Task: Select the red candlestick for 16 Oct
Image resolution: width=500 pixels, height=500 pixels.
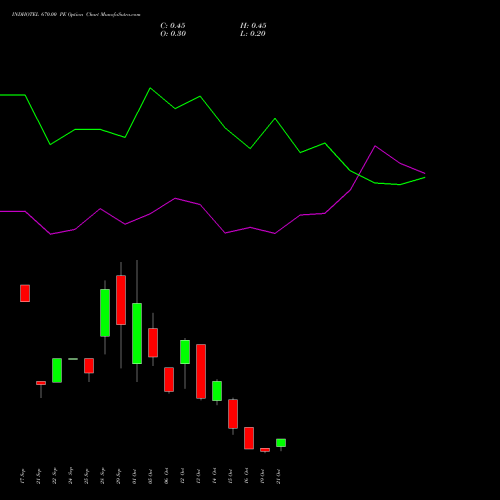Action: click(x=249, y=438)
